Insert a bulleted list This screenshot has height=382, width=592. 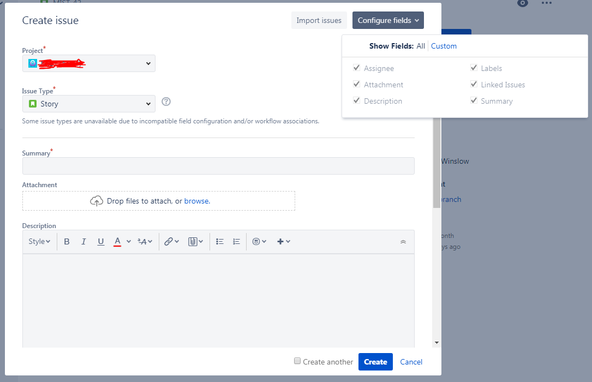click(x=220, y=242)
